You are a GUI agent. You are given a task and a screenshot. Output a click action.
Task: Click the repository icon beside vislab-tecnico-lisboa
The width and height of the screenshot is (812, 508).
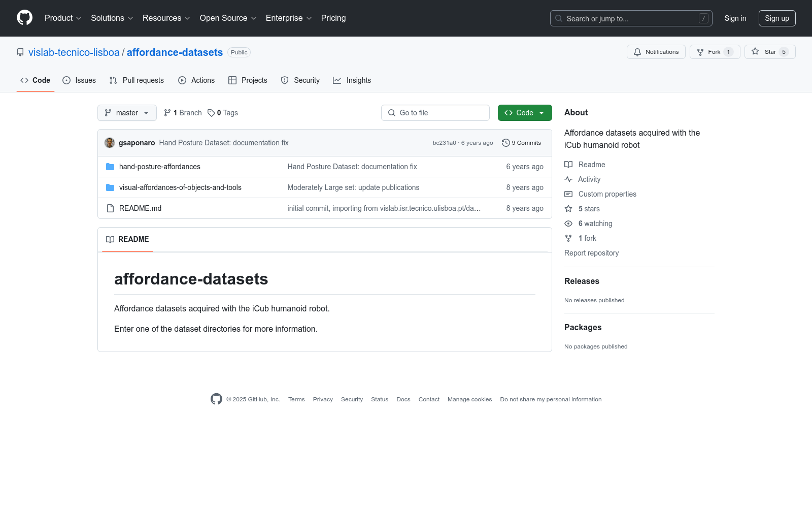coord(20,52)
